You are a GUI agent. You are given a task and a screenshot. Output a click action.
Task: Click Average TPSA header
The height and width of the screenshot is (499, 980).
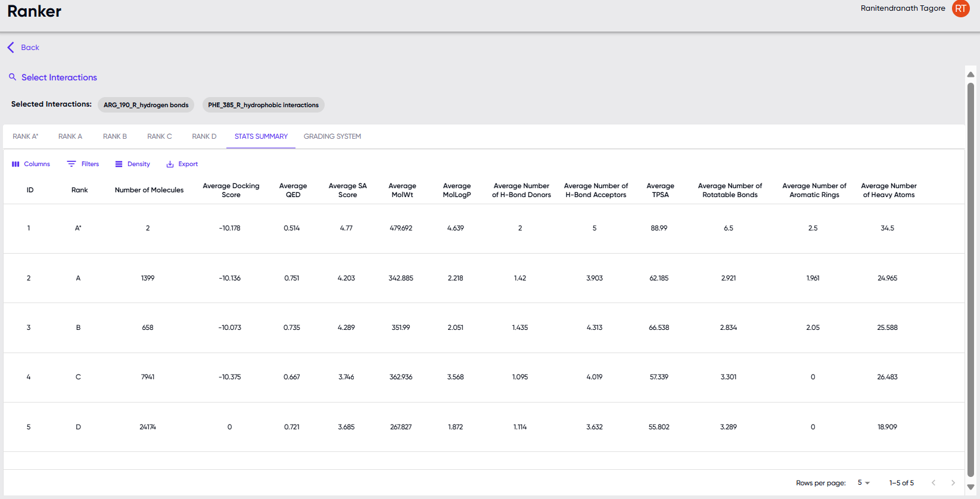click(x=660, y=191)
